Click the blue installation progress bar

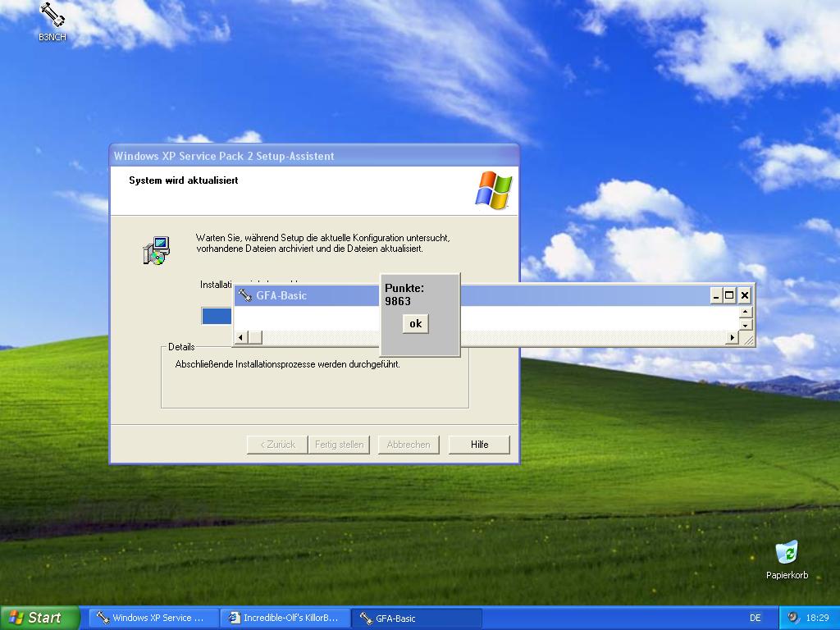217,316
